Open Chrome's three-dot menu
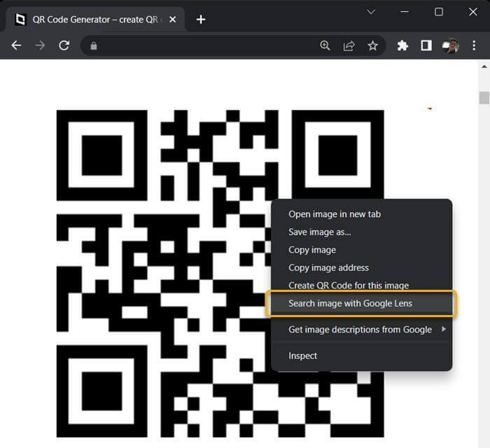 474,45
